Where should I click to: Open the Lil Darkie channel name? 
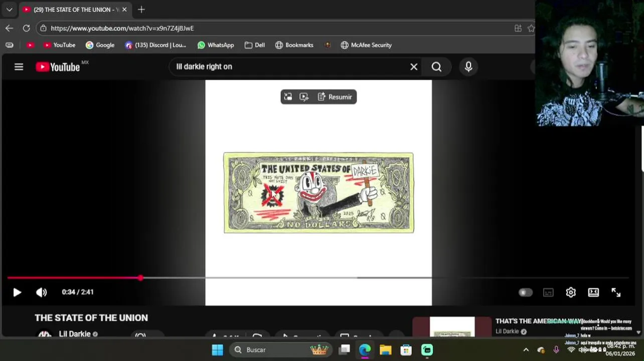(x=75, y=334)
